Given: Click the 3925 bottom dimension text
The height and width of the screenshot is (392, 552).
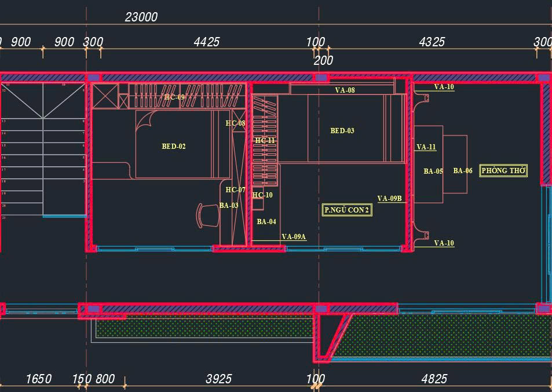Looking at the screenshot, I should (x=218, y=379).
